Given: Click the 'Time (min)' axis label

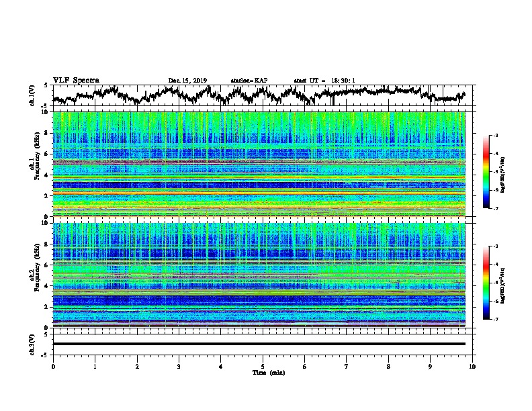Looking at the screenshot, I should tap(269, 373).
